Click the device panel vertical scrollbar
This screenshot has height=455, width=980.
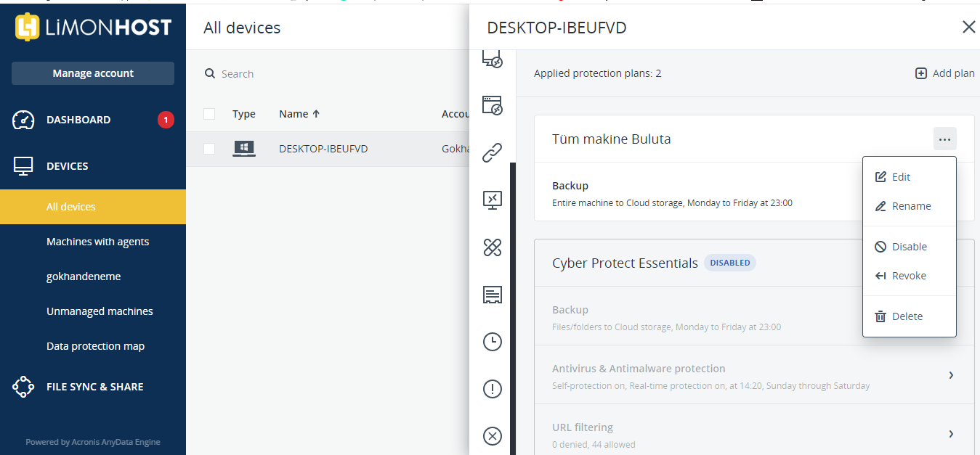(x=513, y=308)
